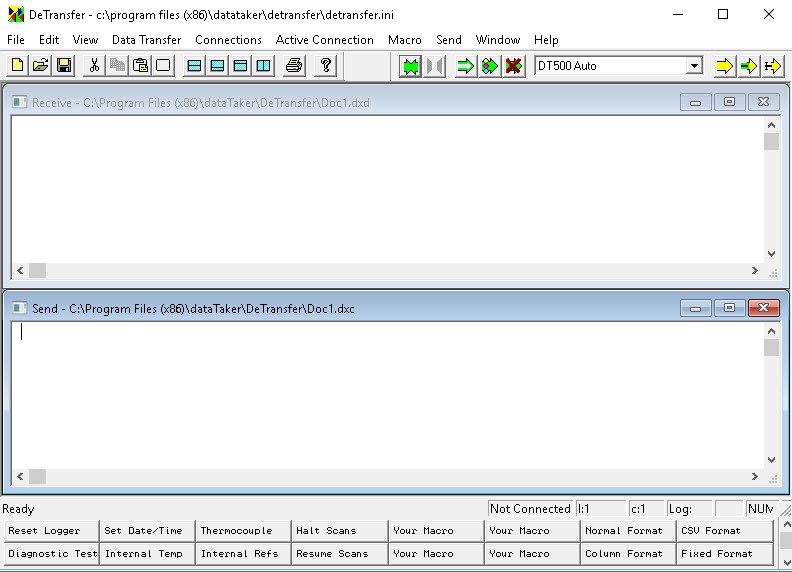Select the Fixed Format macro button
Viewport: 792px width, 572px height.
pyautogui.click(x=724, y=554)
